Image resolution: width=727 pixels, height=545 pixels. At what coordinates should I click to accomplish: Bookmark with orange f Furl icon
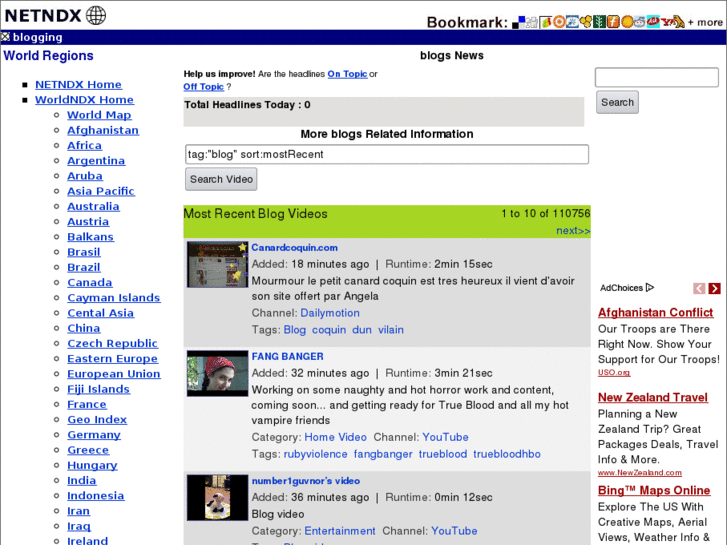(x=613, y=22)
